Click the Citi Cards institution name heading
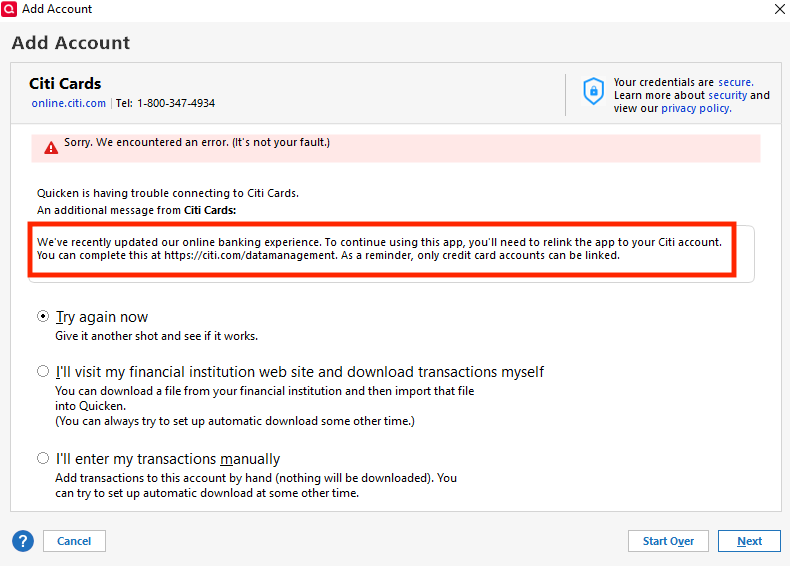Image resolution: width=790 pixels, height=566 pixels. [x=65, y=83]
